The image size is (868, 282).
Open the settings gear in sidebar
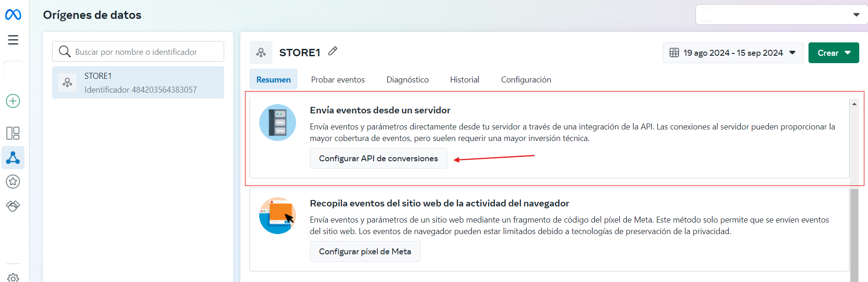[13, 278]
